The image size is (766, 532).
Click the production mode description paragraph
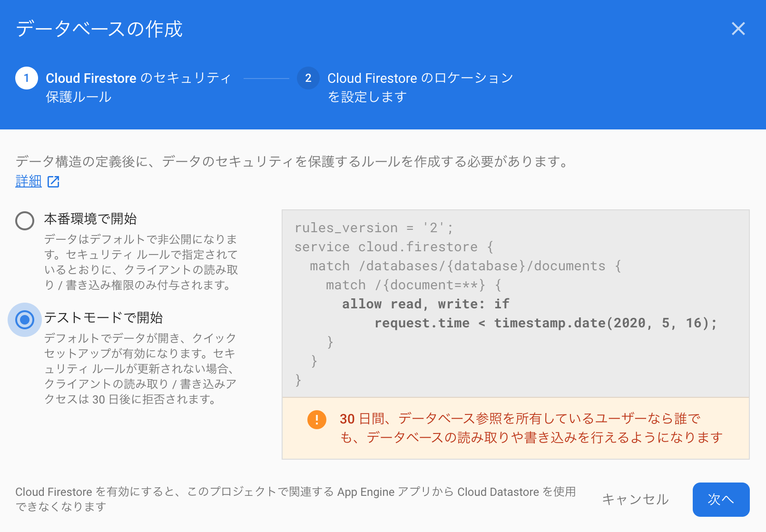(x=141, y=262)
